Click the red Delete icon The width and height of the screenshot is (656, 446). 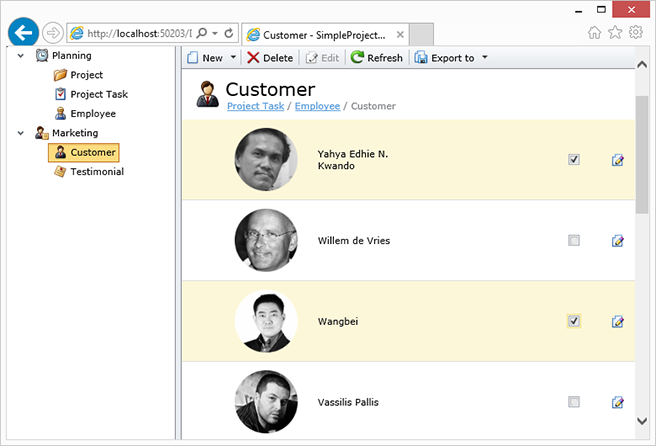point(254,58)
